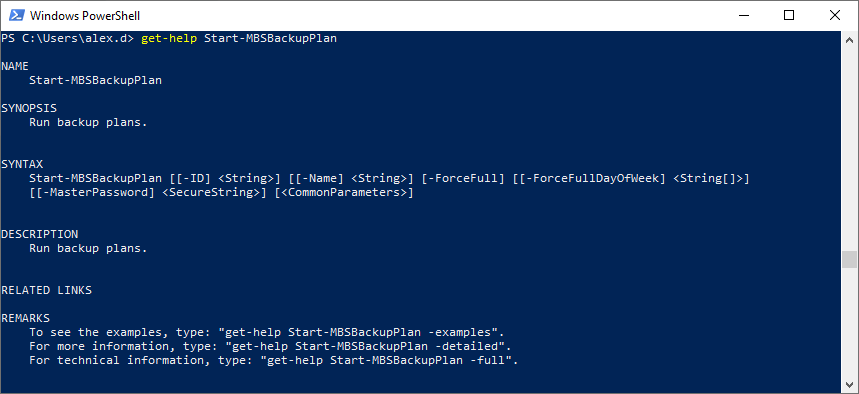The image size is (859, 394).
Task: Click the PS C:\Users\alex.d> prompt
Action: pos(67,38)
